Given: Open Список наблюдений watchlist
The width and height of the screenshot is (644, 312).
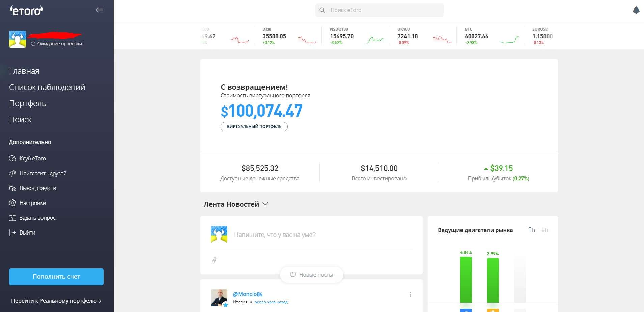Looking at the screenshot, I should pyautogui.click(x=47, y=87).
